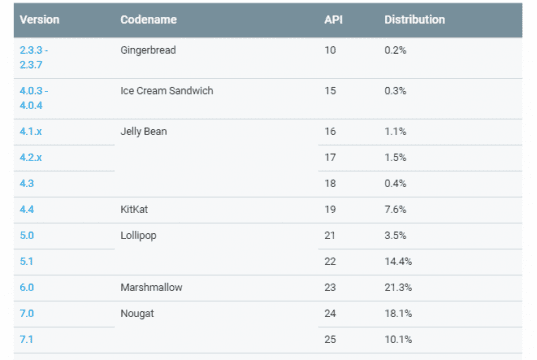Open the 4.4 KitKat version link
Viewport: 537px width, 360px height.
27,210
